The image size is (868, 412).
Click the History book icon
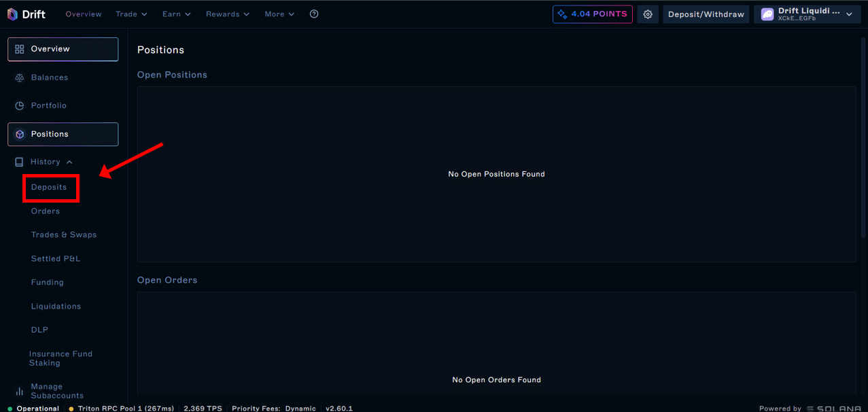point(19,162)
